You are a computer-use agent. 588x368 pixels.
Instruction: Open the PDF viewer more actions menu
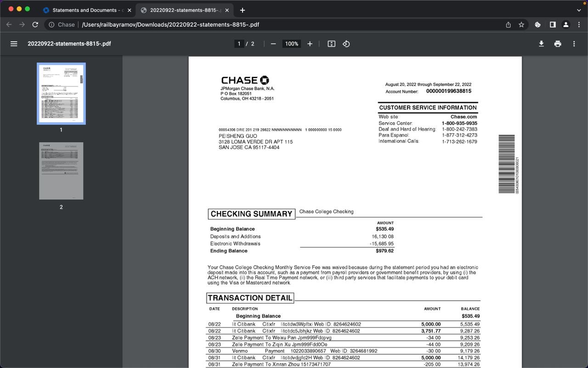coord(574,44)
